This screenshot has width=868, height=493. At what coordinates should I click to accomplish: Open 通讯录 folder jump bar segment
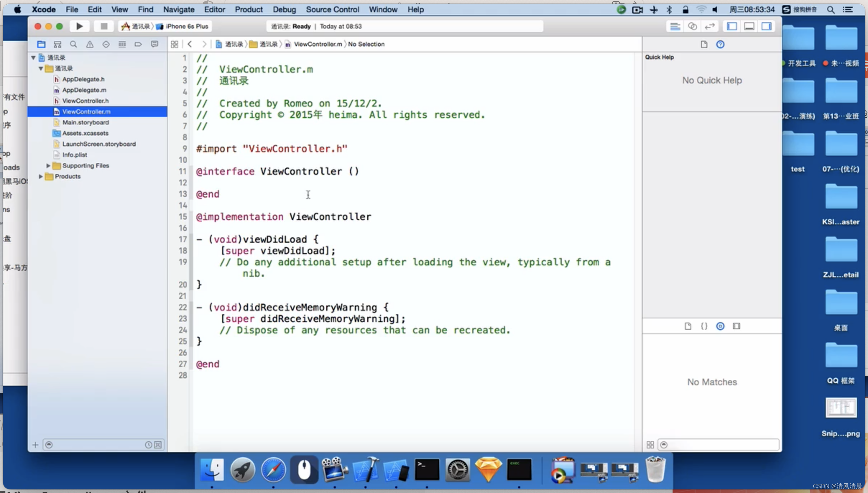coord(264,44)
